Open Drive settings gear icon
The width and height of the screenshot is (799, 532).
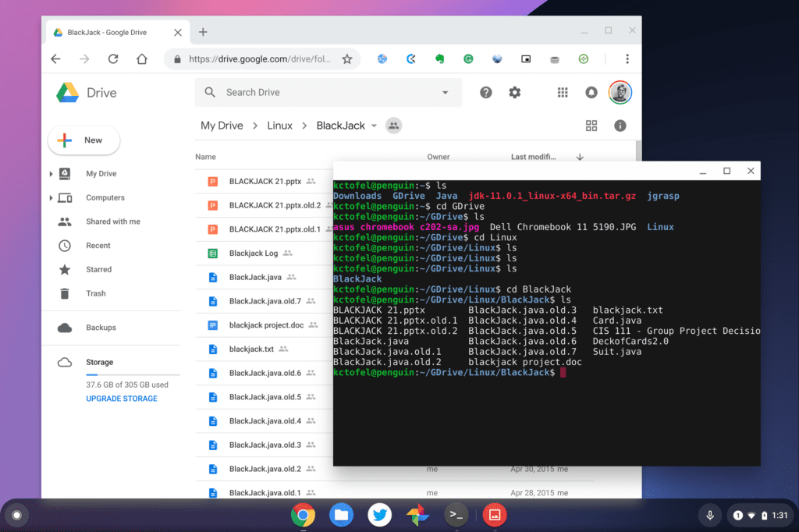point(515,92)
